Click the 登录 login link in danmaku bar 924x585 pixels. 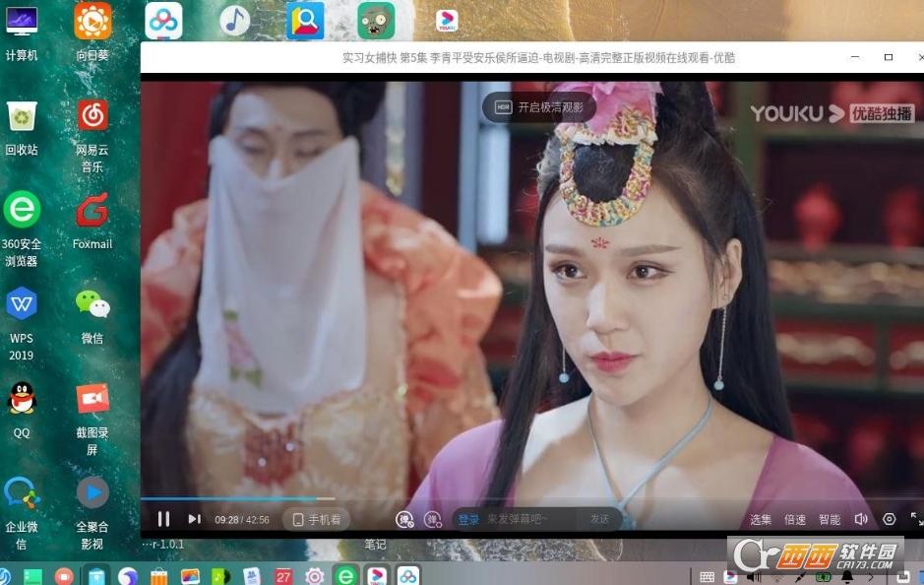(469, 520)
